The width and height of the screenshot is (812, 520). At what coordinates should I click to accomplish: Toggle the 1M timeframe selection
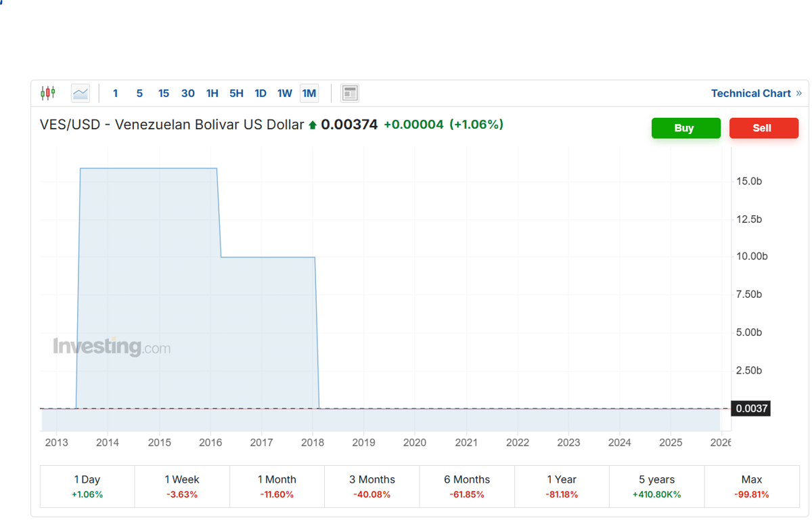click(309, 93)
